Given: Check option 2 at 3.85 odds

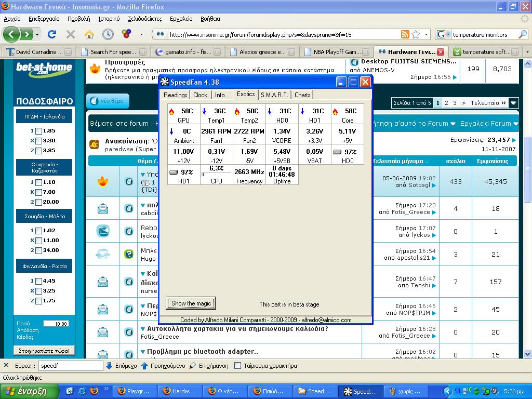Looking at the screenshot, I should point(38,151).
